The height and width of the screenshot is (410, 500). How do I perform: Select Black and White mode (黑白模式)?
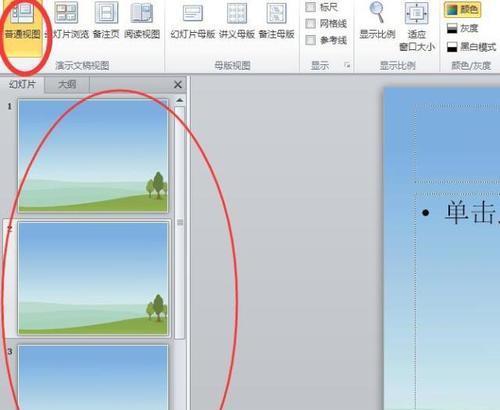[471, 47]
